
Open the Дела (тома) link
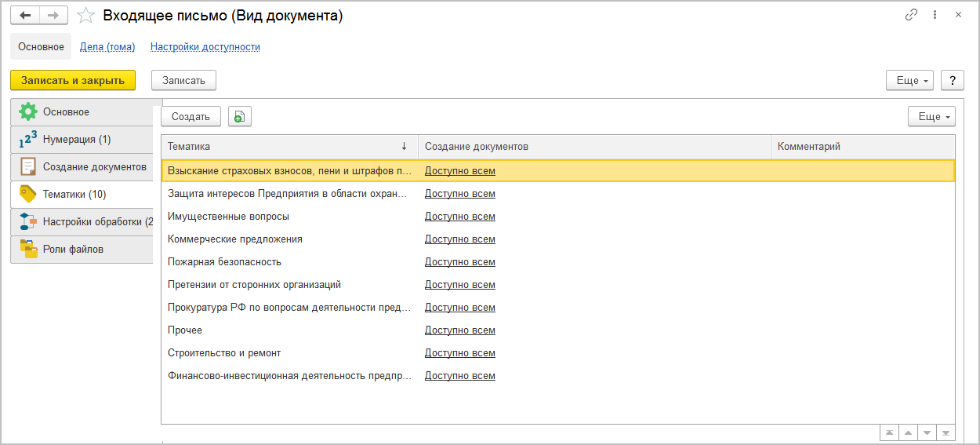click(107, 47)
